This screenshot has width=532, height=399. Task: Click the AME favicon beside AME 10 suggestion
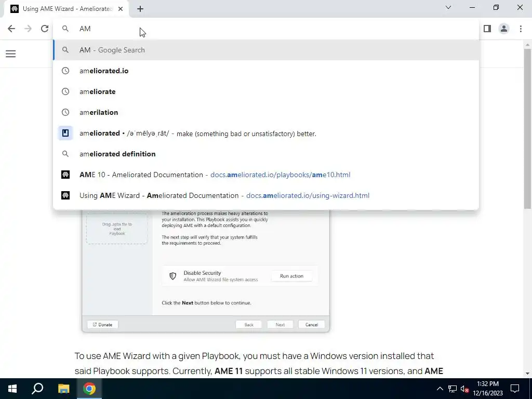point(65,175)
